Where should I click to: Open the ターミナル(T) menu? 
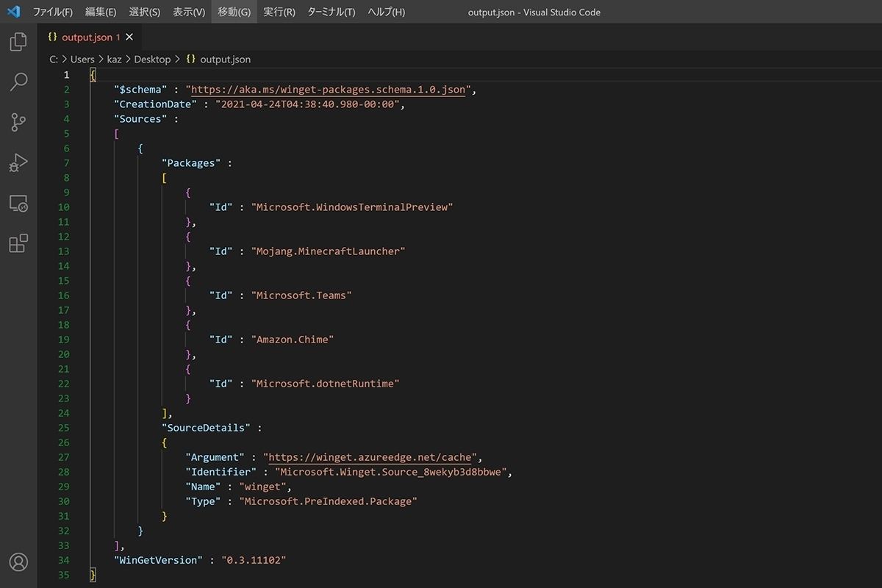coord(331,12)
